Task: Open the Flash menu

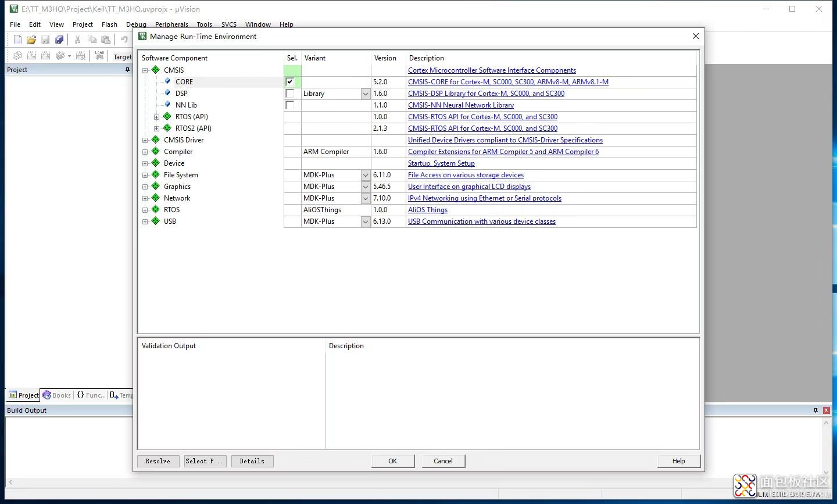Action: (109, 24)
